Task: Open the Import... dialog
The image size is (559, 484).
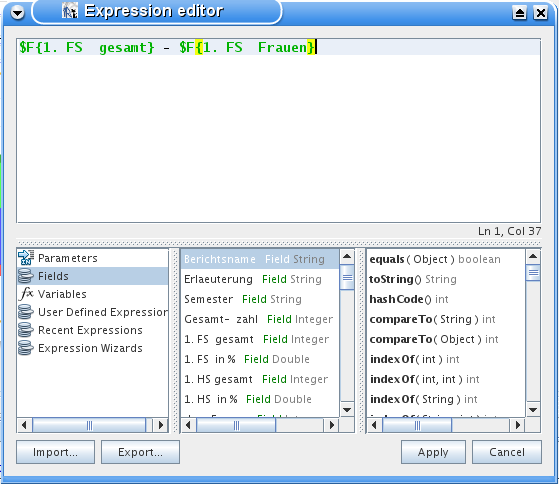Action: tap(55, 452)
